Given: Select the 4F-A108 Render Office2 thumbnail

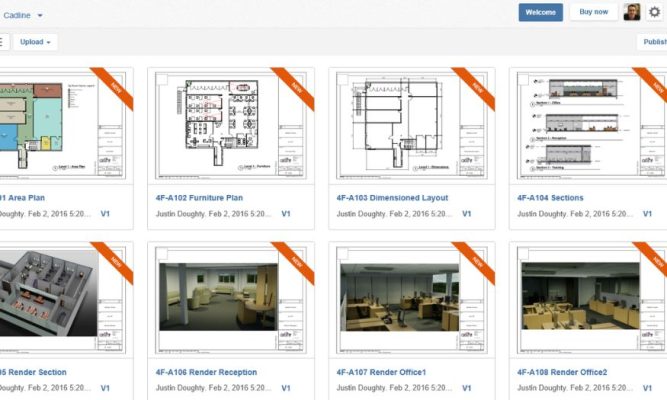Looking at the screenshot, I should tap(580, 300).
